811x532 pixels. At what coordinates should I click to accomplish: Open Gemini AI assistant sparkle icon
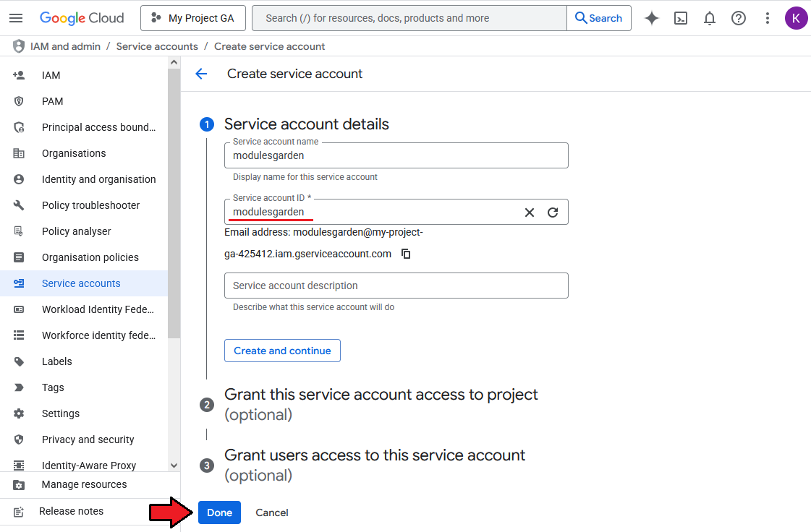[652, 18]
